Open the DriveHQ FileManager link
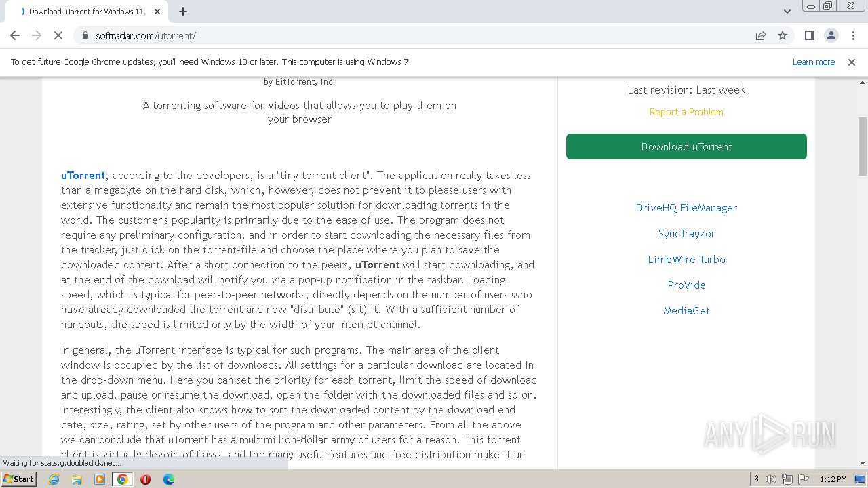Screen dimensions: 868x488 pyautogui.click(x=686, y=208)
